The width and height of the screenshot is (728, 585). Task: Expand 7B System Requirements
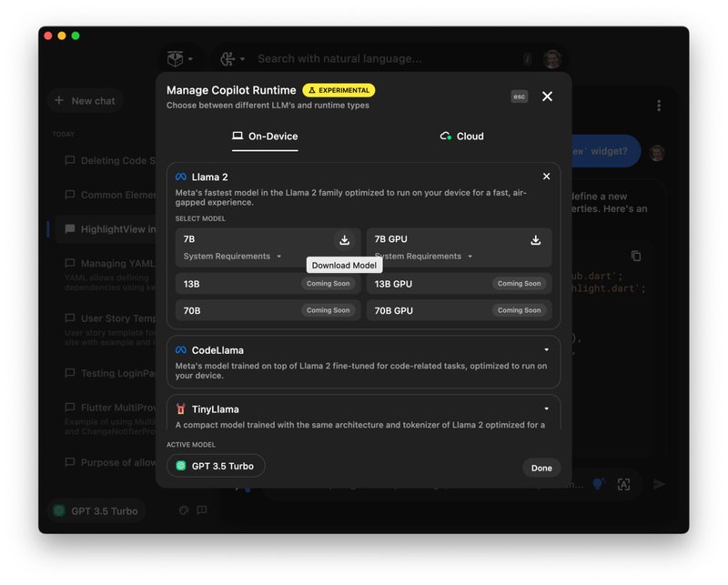point(232,257)
